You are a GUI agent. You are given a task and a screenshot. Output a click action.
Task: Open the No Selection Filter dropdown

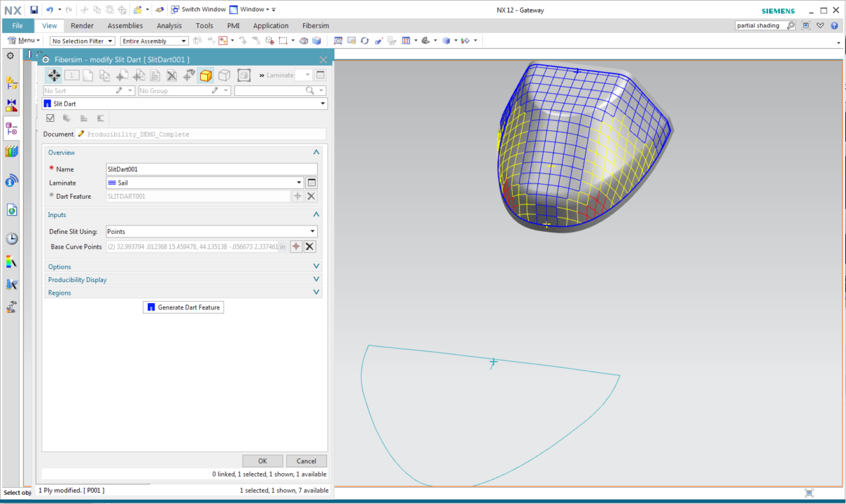[82, 41]
